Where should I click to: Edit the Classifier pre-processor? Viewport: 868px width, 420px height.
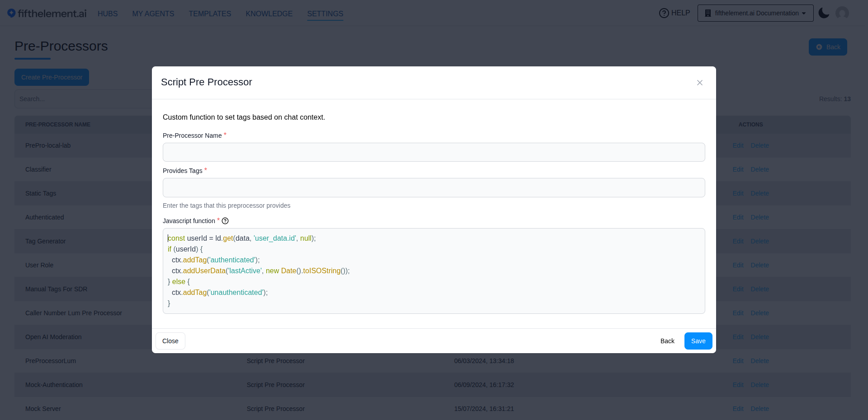tap(738, 169)
